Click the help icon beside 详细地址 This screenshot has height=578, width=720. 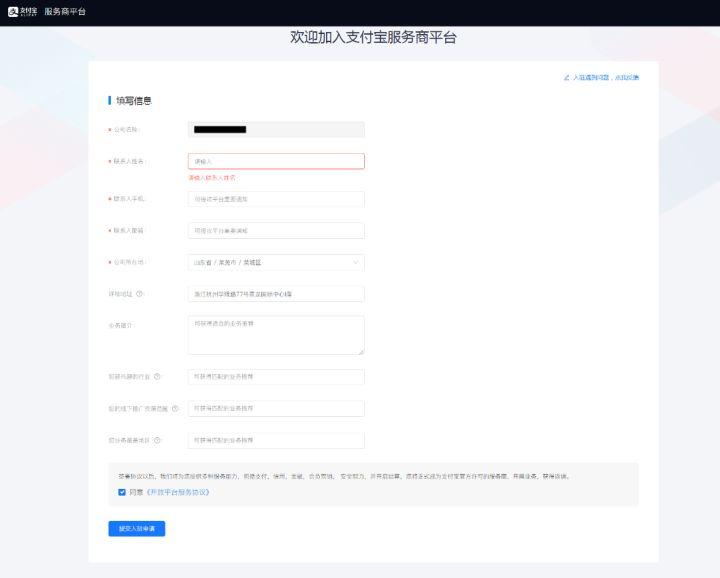pyautogui.click(x=140, y=294)
